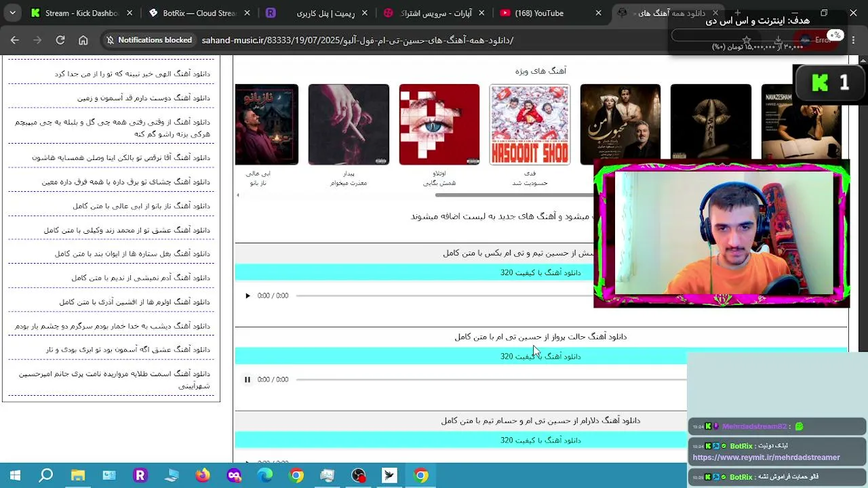Viewport: 868px width, 488px height.
Task: Close the ریمیت | پنل کاربری tab
Action: tap(364, 13)
